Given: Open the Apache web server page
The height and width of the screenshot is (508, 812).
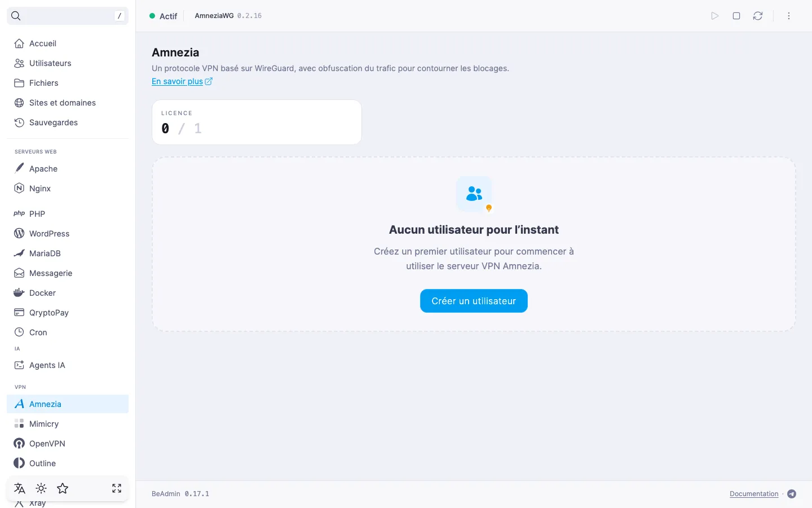Looking at the screenshot, I should [68, 169].
